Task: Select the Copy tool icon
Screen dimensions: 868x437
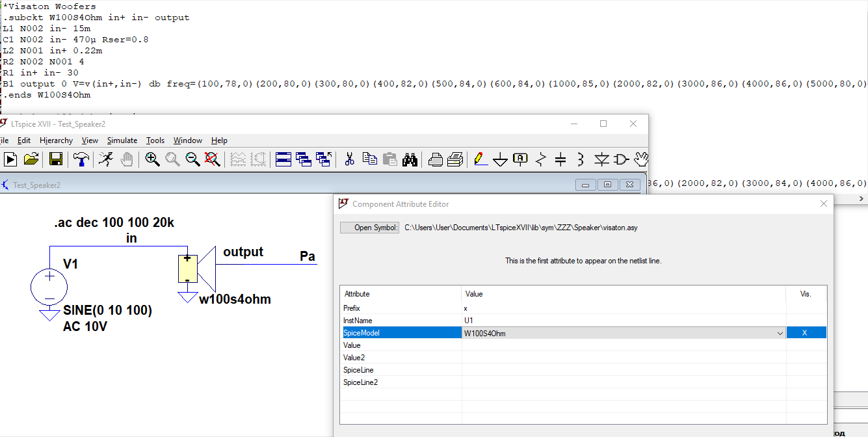Action: [x=370, y=159]
